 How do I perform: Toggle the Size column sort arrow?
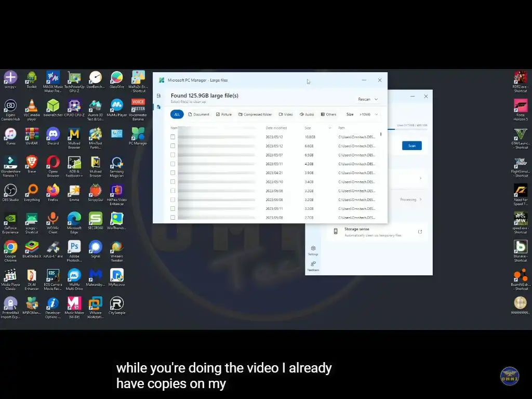pyautogui.click(x=330, y=128)
